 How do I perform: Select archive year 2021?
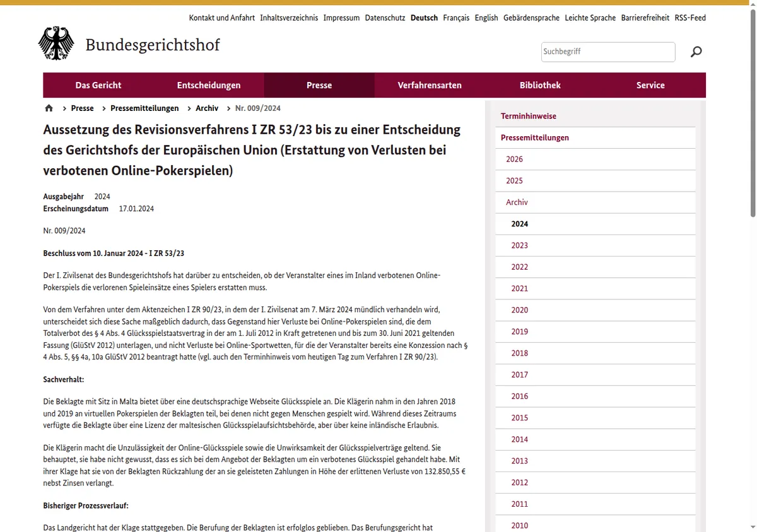click(x=596, y=288)
